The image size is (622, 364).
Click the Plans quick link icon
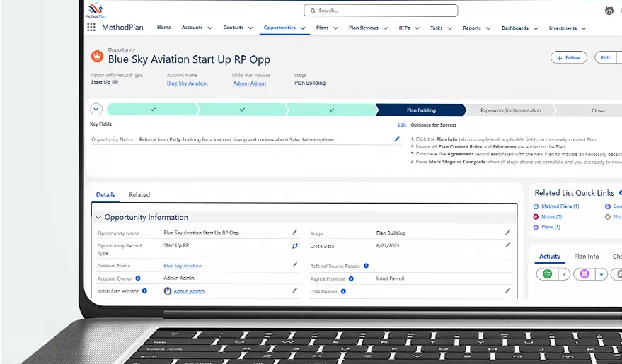(536, 227)
